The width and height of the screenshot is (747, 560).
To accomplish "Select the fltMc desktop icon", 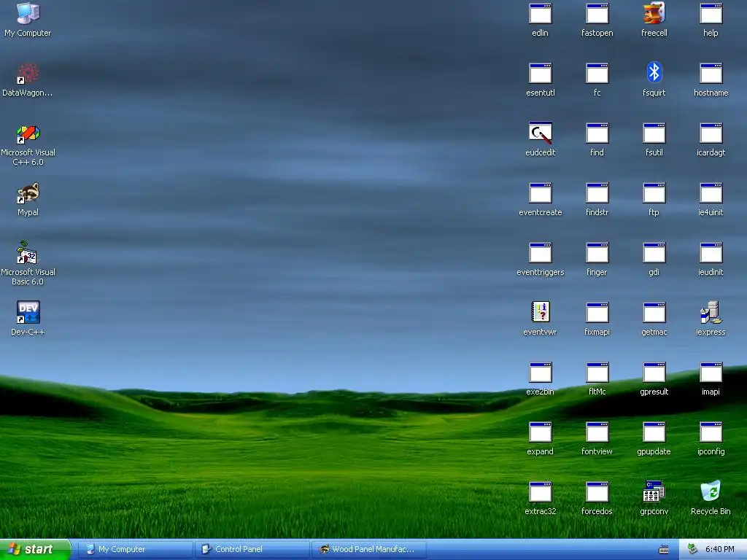I will 597,373.
